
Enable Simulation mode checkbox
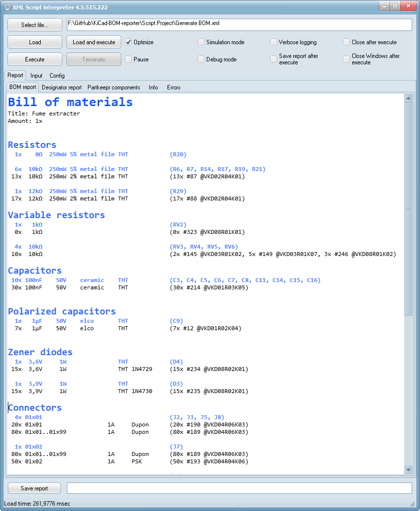point(201,42)
